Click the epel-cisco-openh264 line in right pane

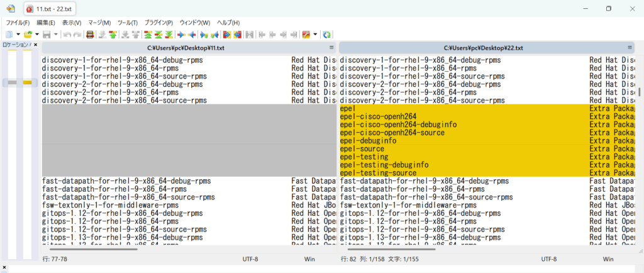[378, 116]
